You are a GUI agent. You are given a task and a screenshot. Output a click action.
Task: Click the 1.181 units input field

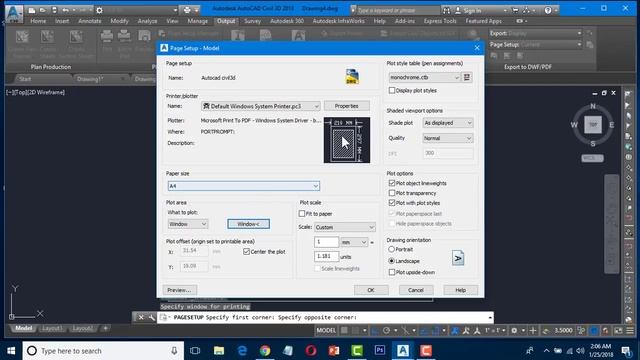tap(326, 256)
